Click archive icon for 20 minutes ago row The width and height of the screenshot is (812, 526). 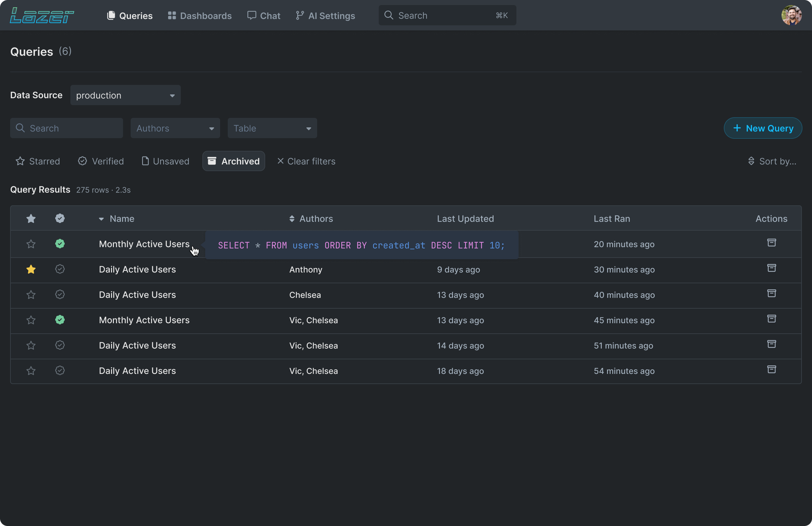771,243
